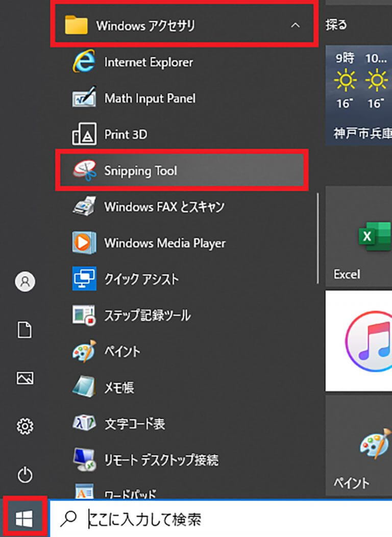Open the user account icon in sidebar
Viewport: 392px width, 537px height.
click(25, 281)
